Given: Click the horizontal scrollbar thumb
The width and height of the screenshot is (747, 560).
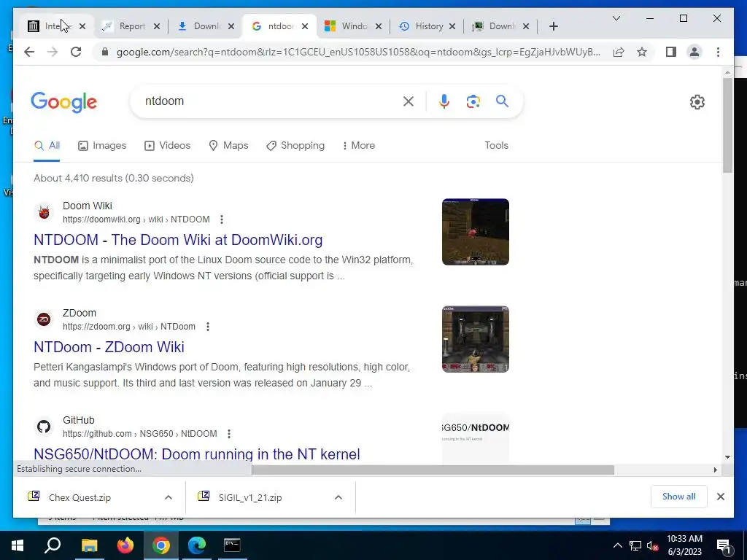Looking at the screenshot, I should click(433, 470).
